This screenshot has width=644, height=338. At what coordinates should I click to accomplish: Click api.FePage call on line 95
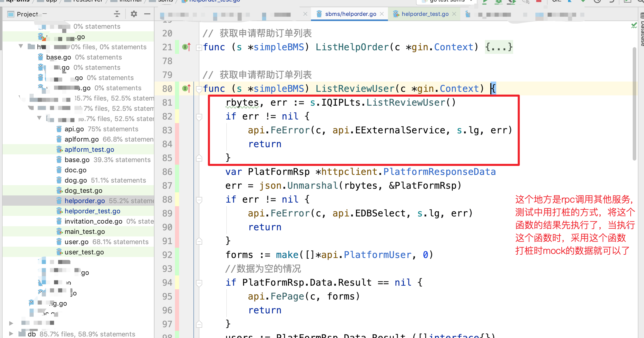276,296
